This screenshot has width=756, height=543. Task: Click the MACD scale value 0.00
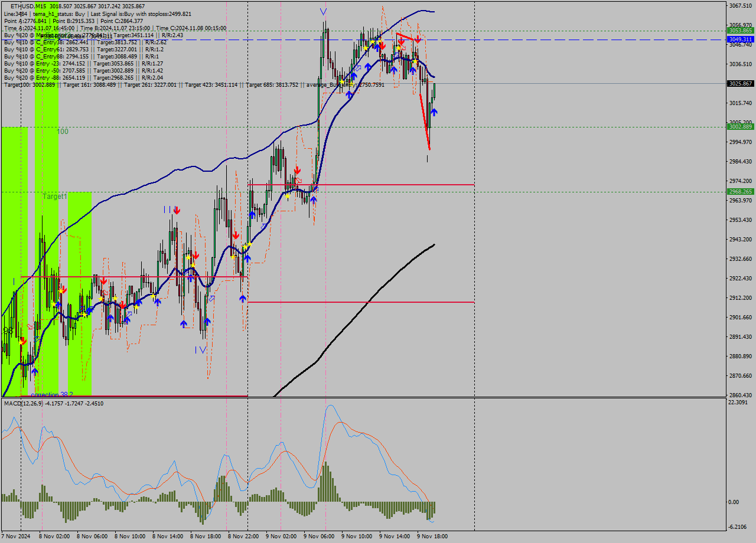click(x=734, y=502)
